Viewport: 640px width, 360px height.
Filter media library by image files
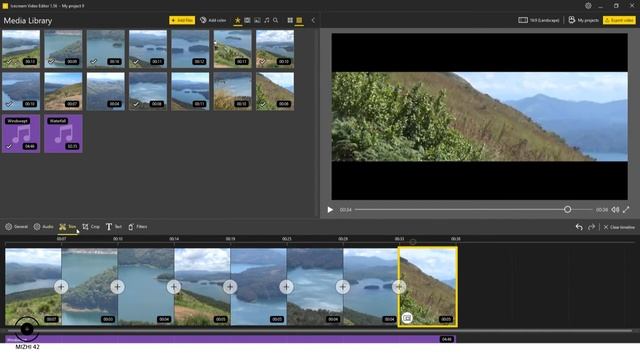257,20
